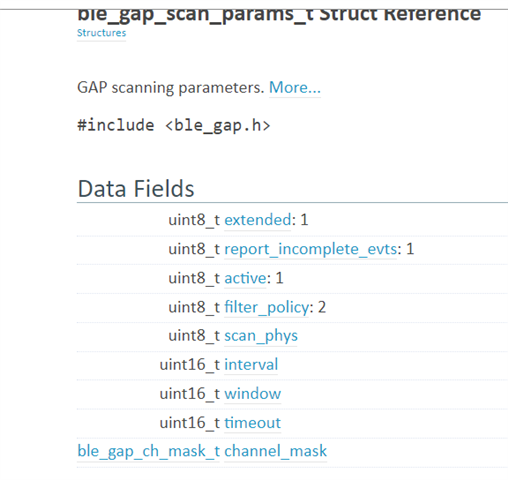Image resolution: width=508 pixels, height=480 pixels.
Task: Open the Structures breadcrumb link
Action: [101, 33]
